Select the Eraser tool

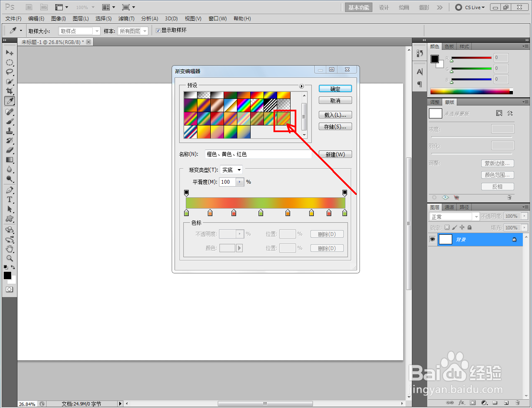pyautogui.click(x=10, y=150)
